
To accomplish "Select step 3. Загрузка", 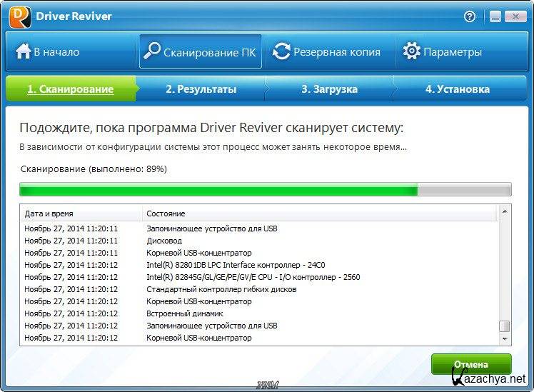I will [x=329, y=89].
